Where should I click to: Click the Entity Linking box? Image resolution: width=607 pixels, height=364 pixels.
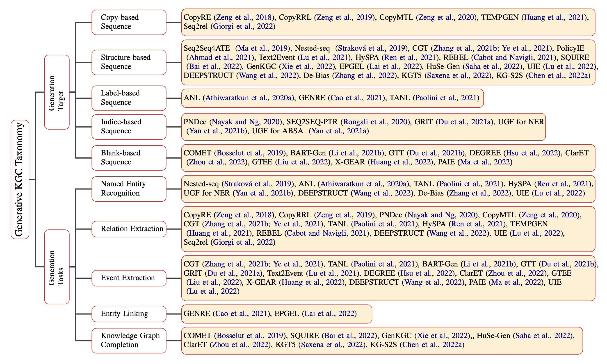point(129,314)
